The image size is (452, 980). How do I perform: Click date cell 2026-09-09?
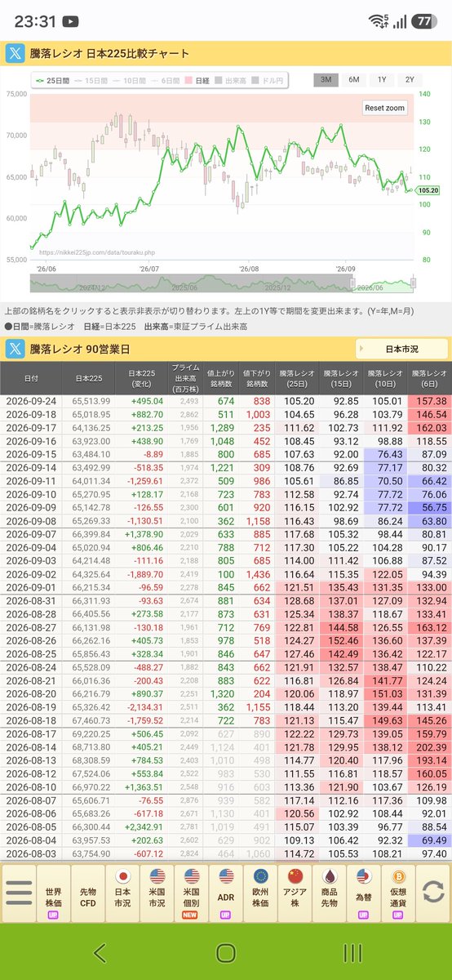pos(31,506)
